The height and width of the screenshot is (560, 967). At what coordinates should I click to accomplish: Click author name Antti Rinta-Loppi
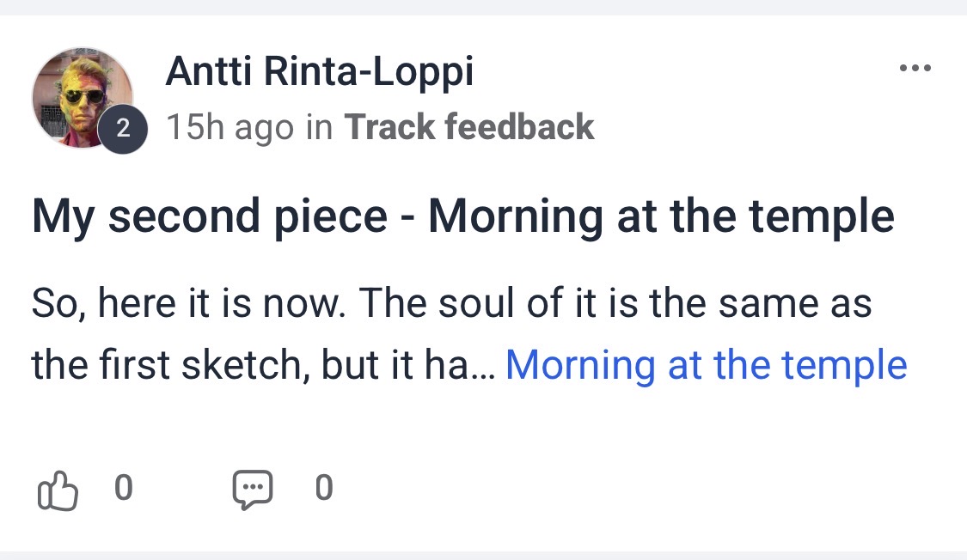point(319,71)
